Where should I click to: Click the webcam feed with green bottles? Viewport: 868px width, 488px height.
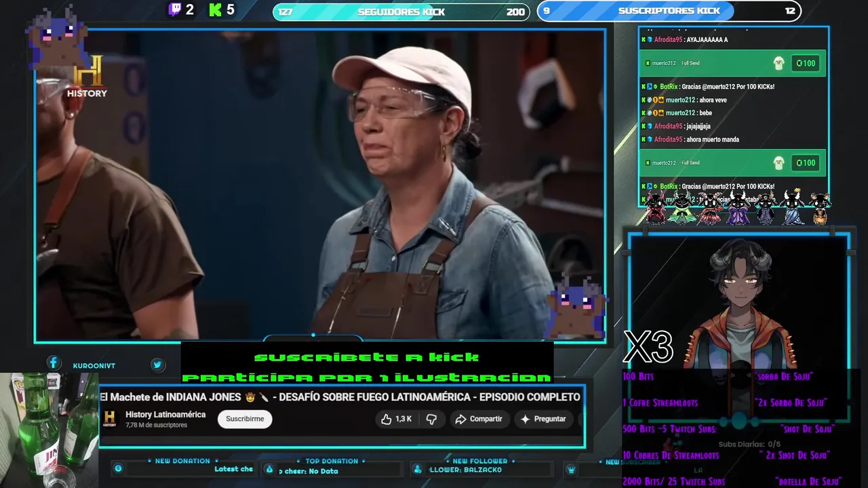pos(49,430)
